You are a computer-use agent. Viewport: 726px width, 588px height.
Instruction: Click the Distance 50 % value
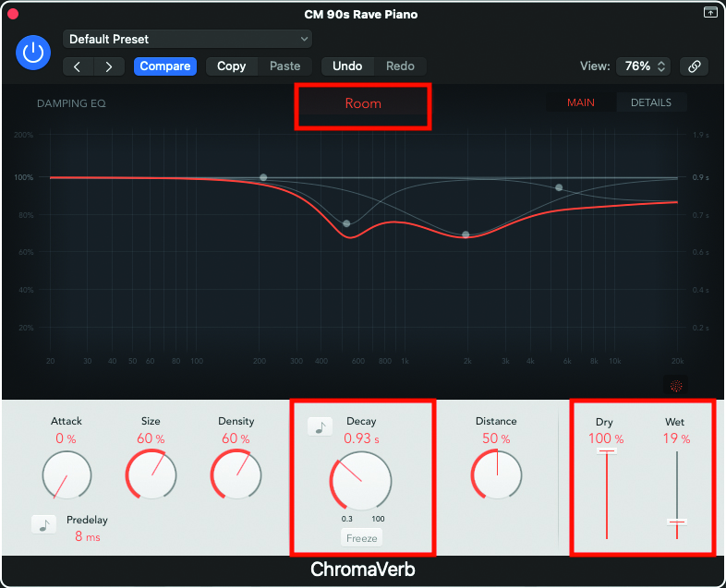[496, 438]
